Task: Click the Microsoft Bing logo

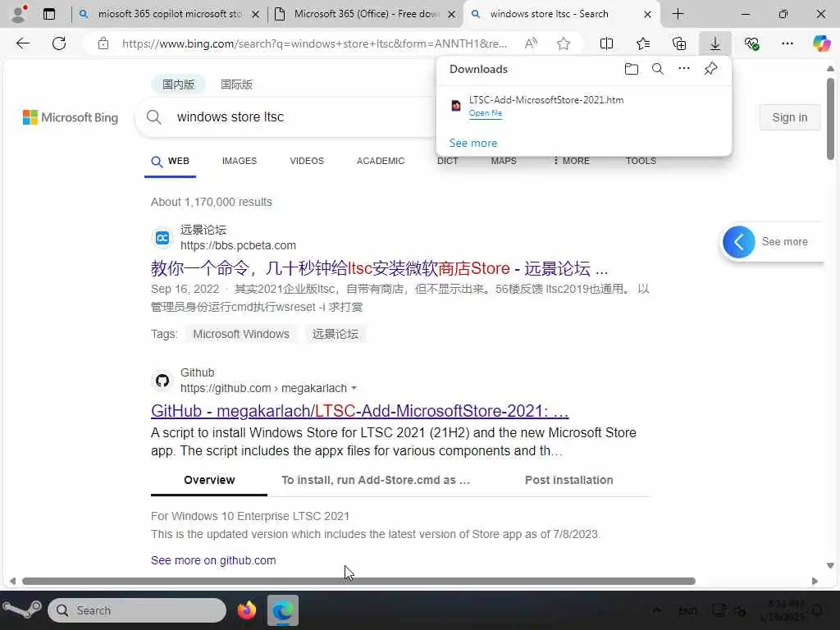Action: click(x=71, y=117)
